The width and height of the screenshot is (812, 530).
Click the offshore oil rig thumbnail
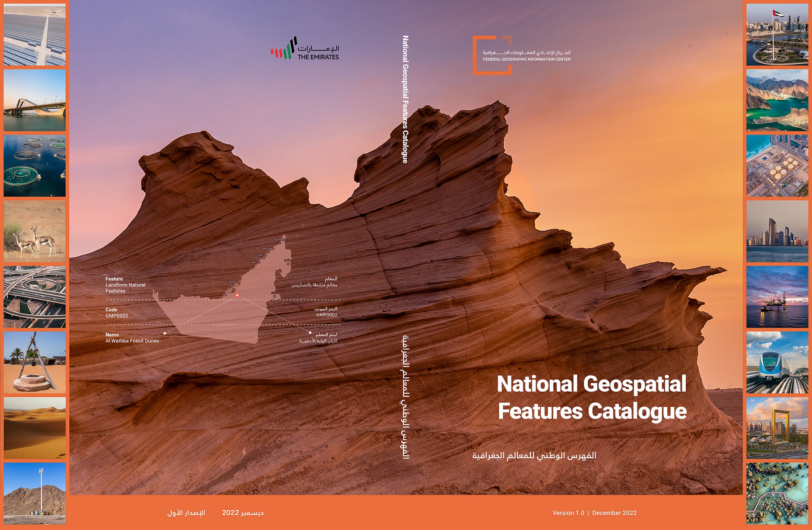tap(777, 297)
